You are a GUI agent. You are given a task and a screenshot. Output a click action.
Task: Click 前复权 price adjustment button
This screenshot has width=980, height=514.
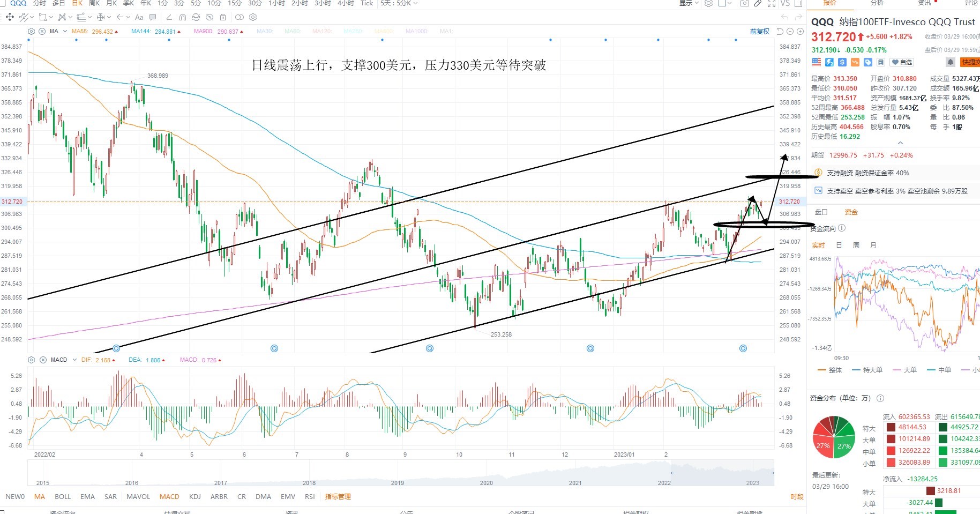(x=760, y=32)
